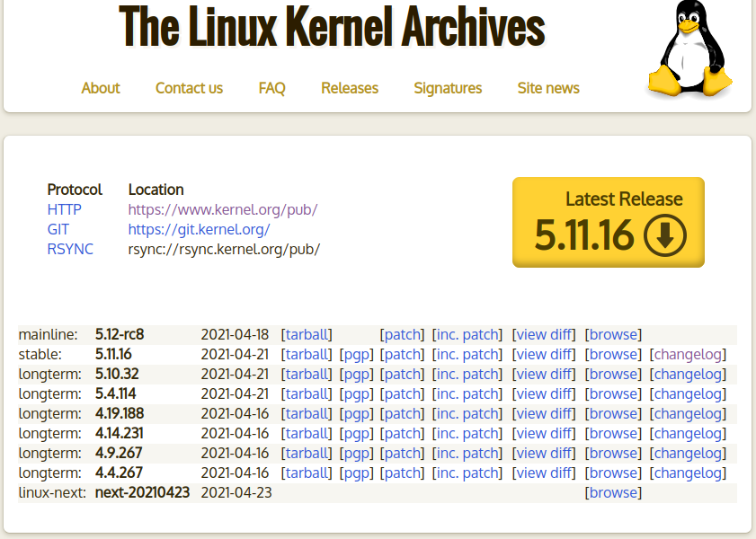Click the HTTP protocol link
The width and height of the screenshot is (756, 539).
coord(64,209)
